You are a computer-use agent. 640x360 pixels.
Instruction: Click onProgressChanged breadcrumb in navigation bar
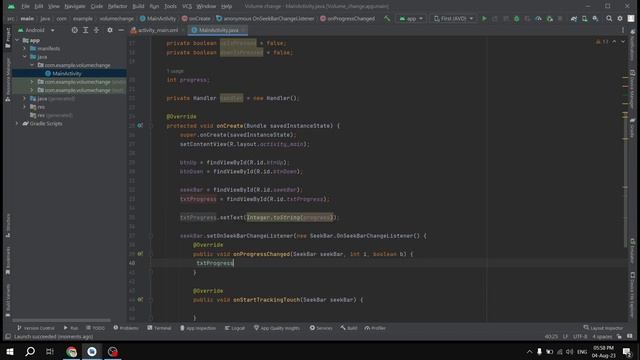(x=347, y=18)
